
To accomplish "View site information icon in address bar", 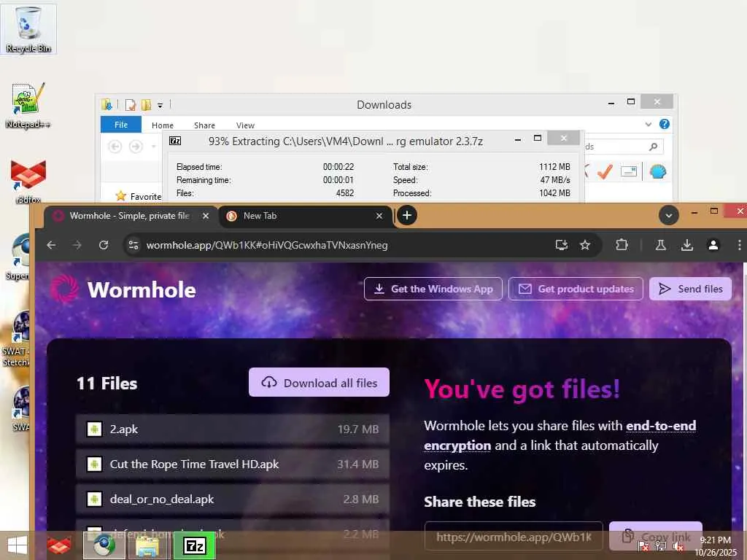I will pos(133,245).
